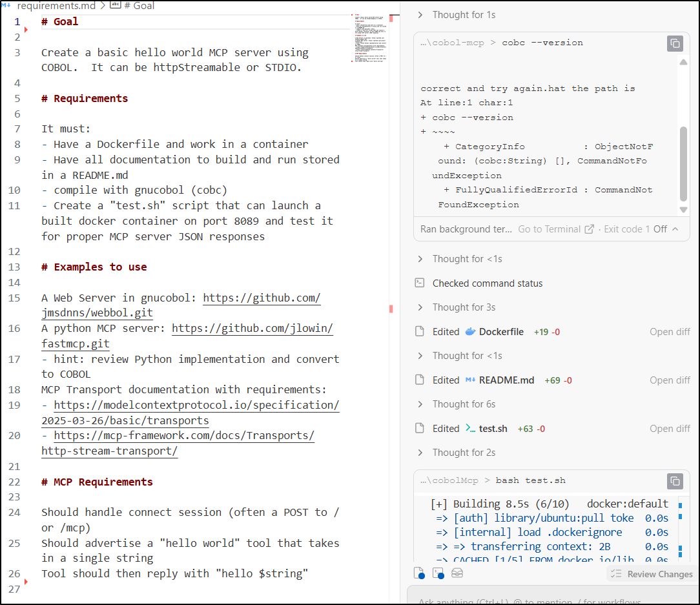This screenshot has width=700, height=605.
Task: Click the README.md markdown file icon
Action: [x=471, y=380]
